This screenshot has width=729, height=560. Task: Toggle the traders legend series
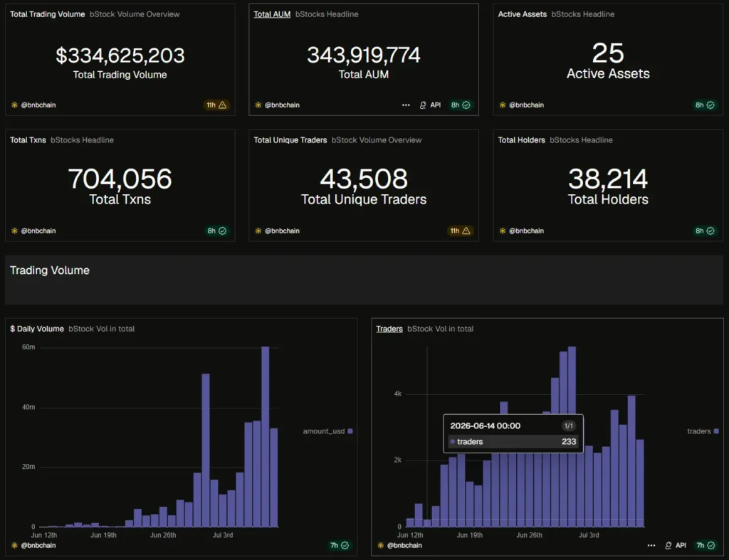point(703,431)
